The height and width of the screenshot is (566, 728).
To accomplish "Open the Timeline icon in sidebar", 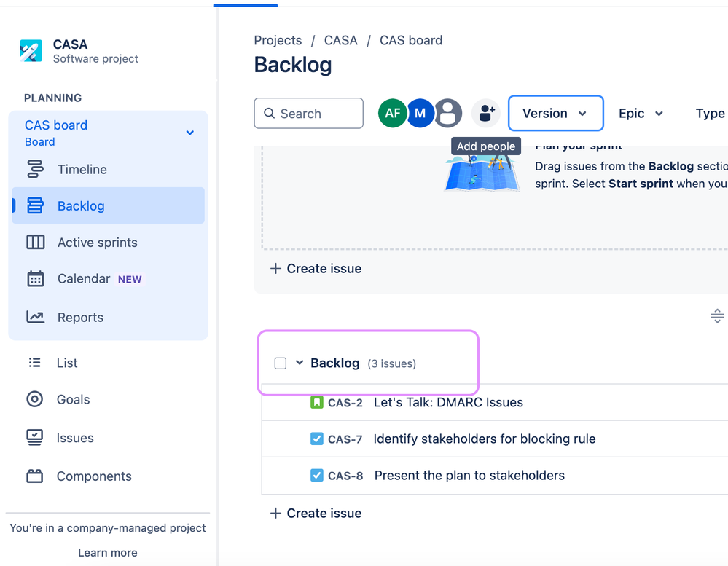I will tap(35, 169).
